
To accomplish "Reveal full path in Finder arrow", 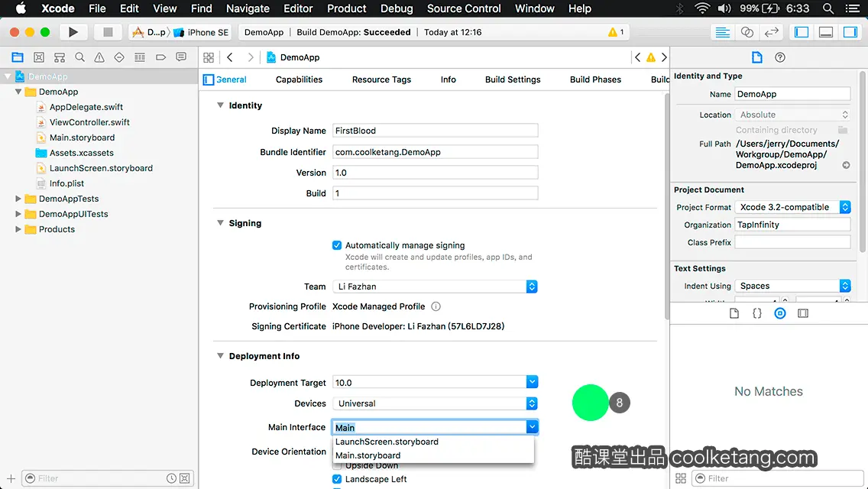I will [x=846, y=165].
